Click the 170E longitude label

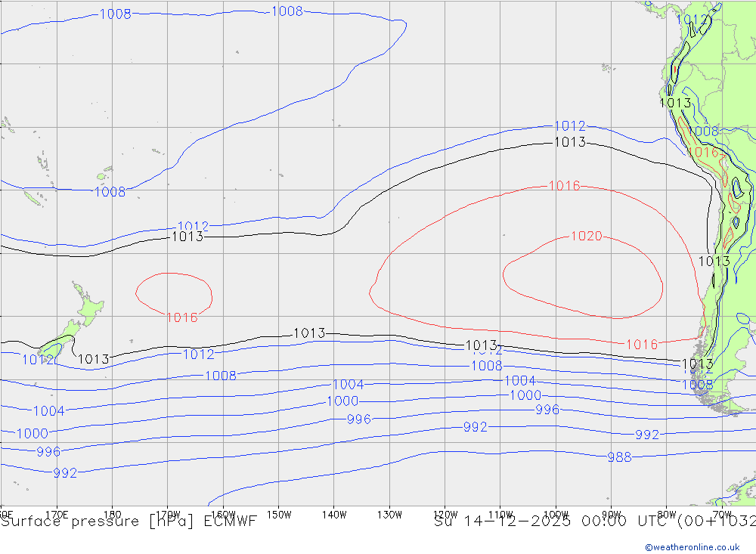click(x=57, y=515)
